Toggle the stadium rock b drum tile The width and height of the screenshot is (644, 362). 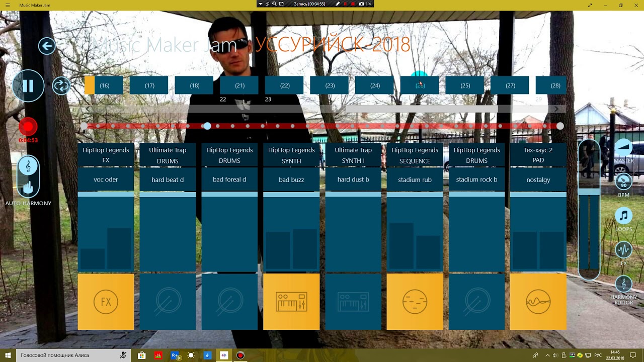476,302
